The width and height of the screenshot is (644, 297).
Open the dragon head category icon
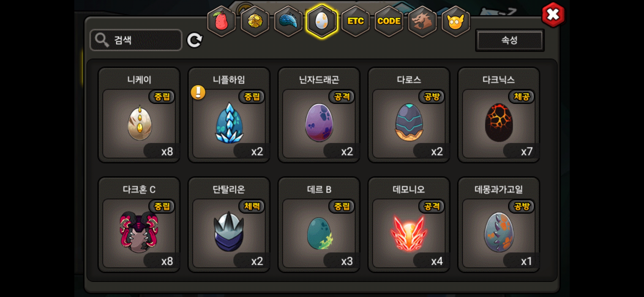tap(422, 21)
